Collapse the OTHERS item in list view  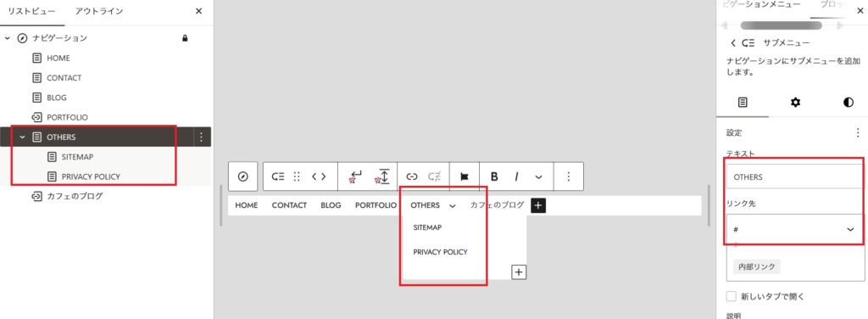click(x=23, y=137)
